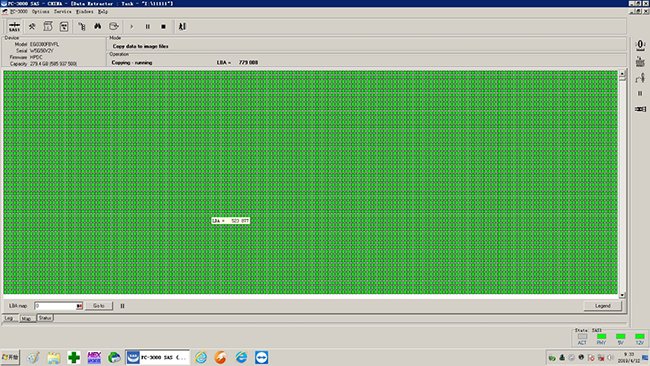Viewport: 650px width, 366px height.
Task: Click the sort toolbar icon
Action: (182, 27)
